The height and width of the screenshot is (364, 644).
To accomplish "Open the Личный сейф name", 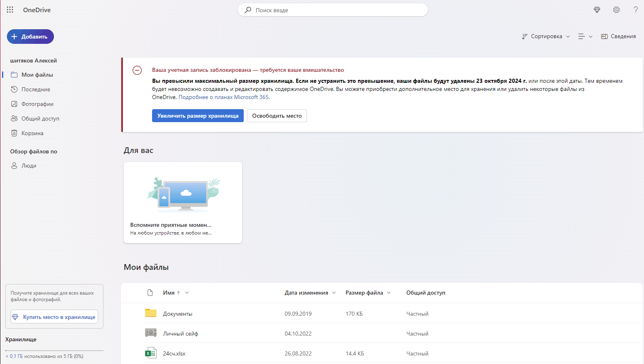I will (180, 334).
